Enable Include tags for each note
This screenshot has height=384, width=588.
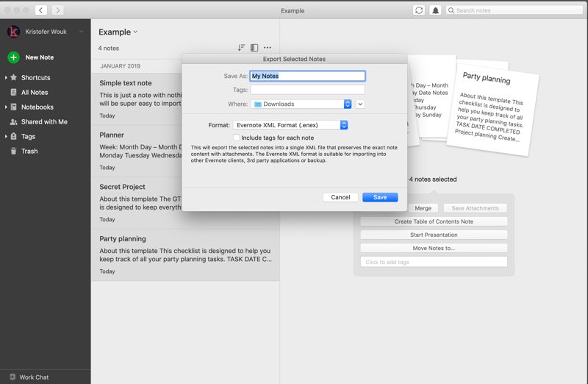point(236,138)
